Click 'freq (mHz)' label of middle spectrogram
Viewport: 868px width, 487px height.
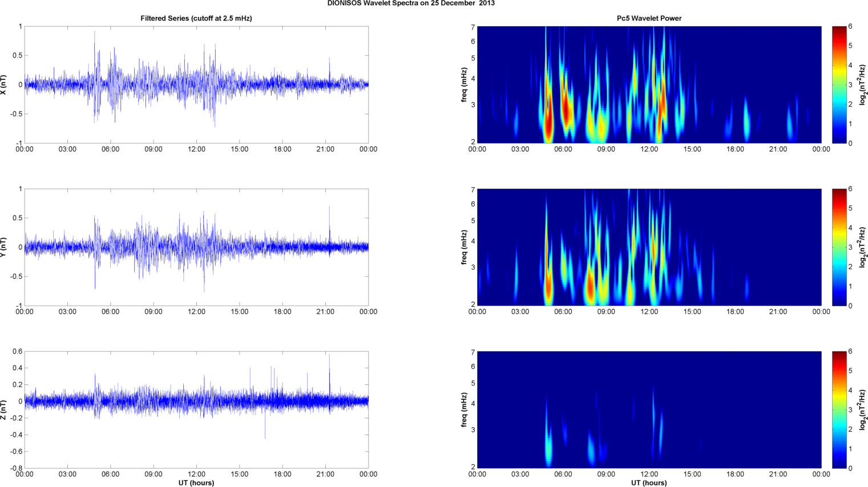click(x=464, y=247)
